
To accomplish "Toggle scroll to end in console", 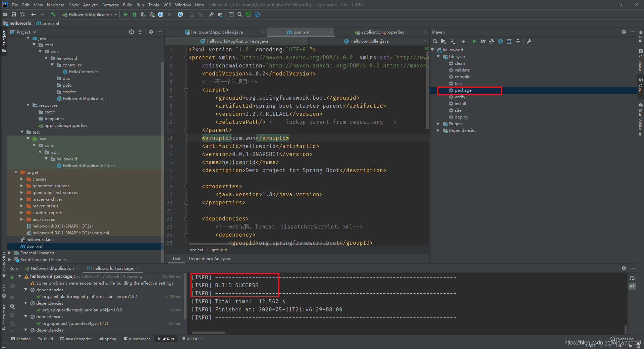I will (x=632, y=287).
